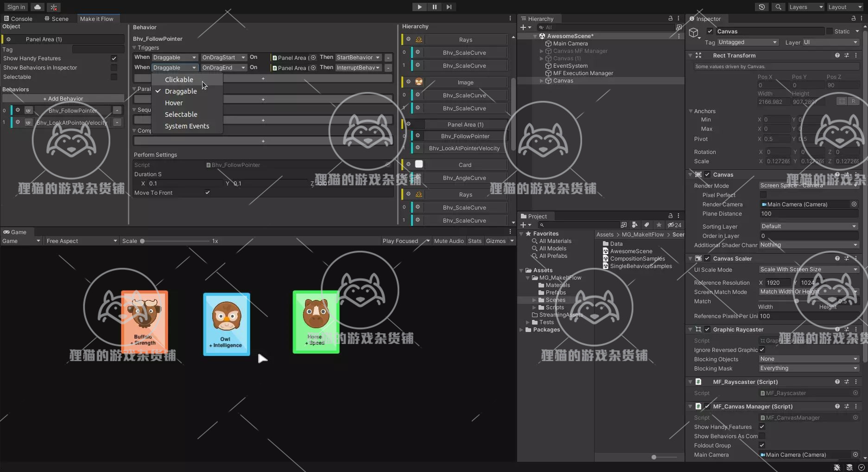
Task: Click the Sign in button
Action: tap(15, 6)
